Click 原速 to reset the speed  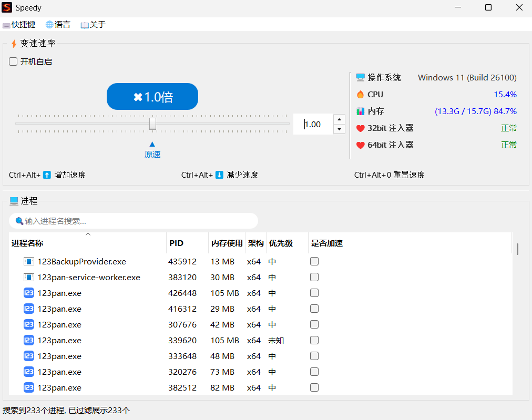tap(152, 154)
